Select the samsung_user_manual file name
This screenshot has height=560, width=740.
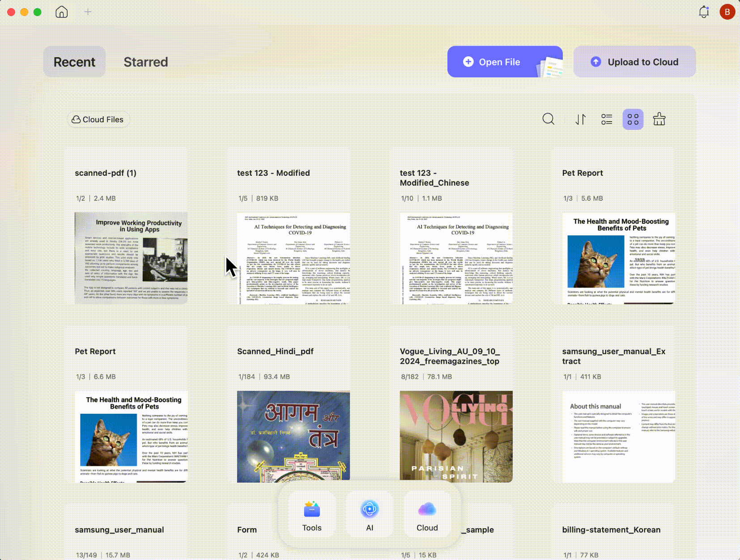[119, 530]
